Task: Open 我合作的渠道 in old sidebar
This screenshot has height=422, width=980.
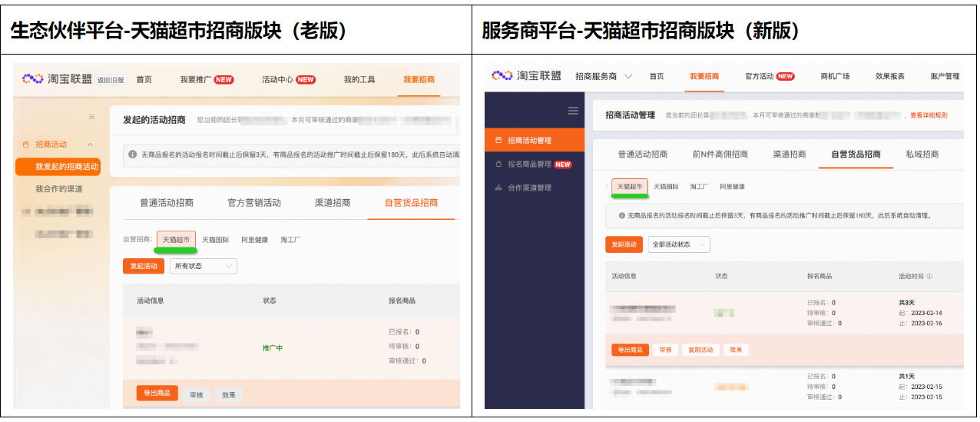Action: pos(58,189)
